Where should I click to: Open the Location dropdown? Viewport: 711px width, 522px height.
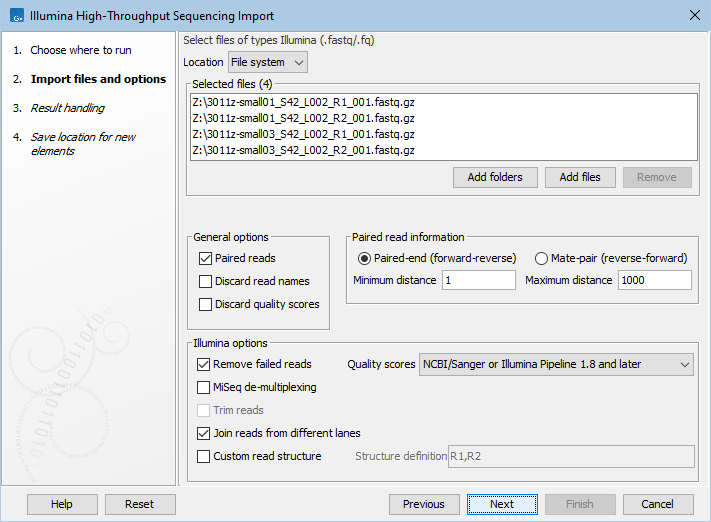coord(269,62)
